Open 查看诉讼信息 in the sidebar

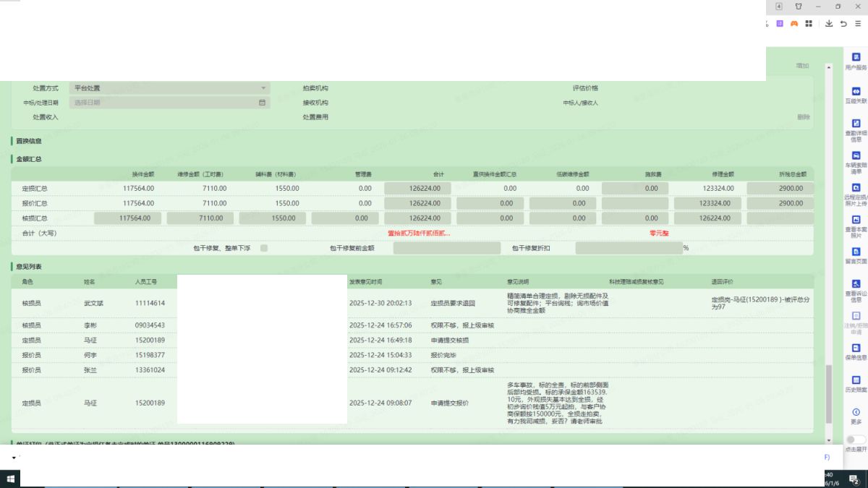(x=856, y=284)
